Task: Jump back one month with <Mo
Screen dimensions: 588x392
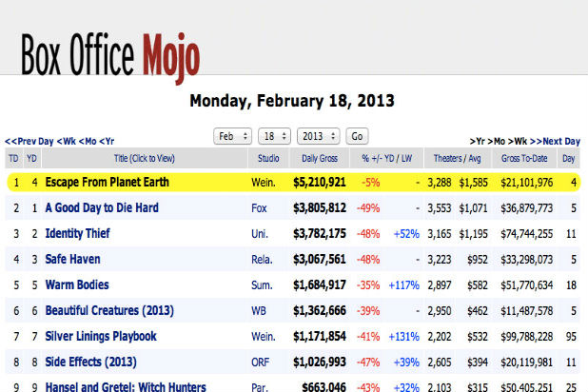Action: click(89, 141)
